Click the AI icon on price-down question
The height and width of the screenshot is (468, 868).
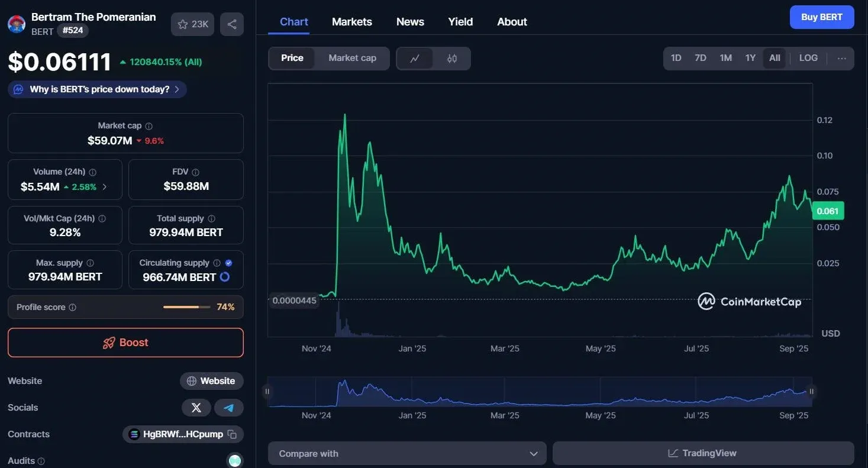[18, 89]
